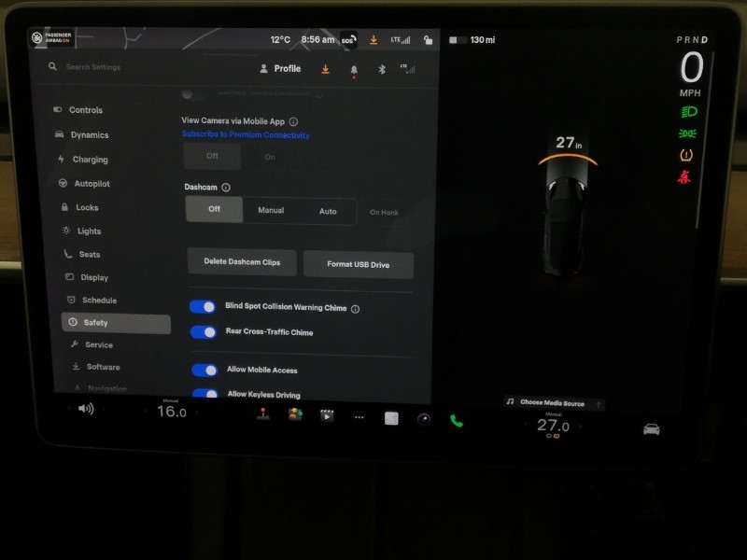747x560 pixels.
Task: Disable Rear Cross-Traffic Chime
Action: click(x=204, y=331)
